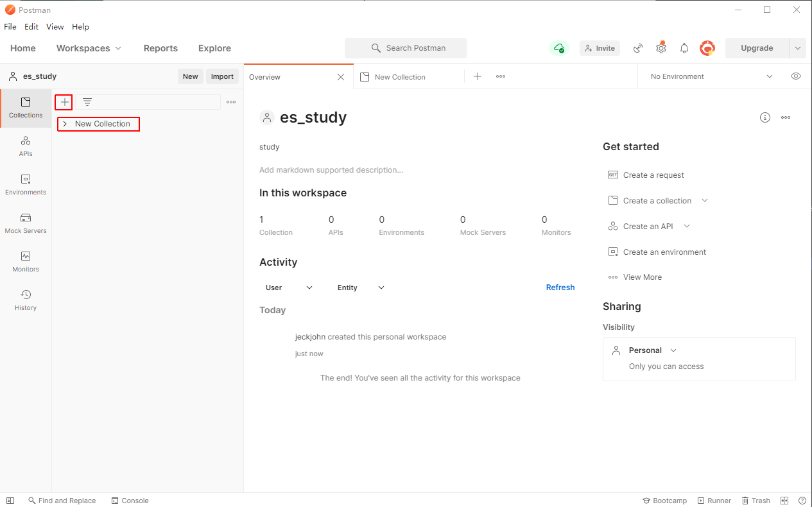812x507 pixels.
Task: Click the Search Postman field
Action: click(x=406, y=48)
